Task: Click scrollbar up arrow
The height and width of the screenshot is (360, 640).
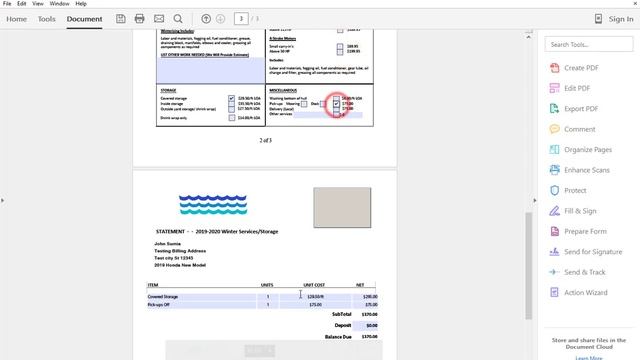Action: [x=529, y=37]
